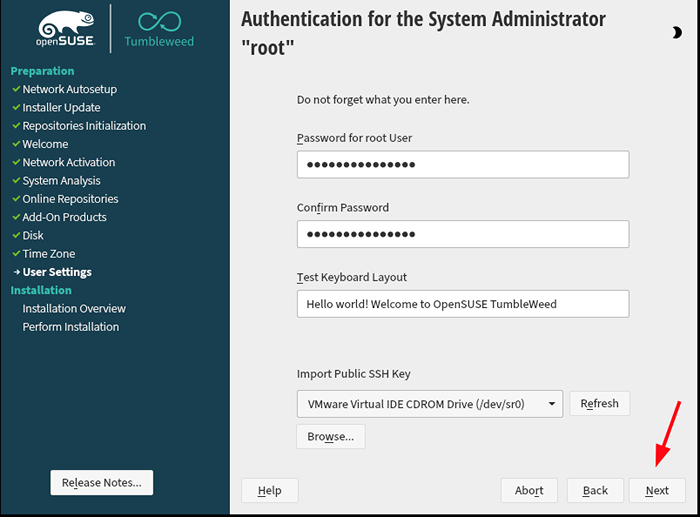
Task: Proceed with the Next button
Action: click(x=657, y=491)
